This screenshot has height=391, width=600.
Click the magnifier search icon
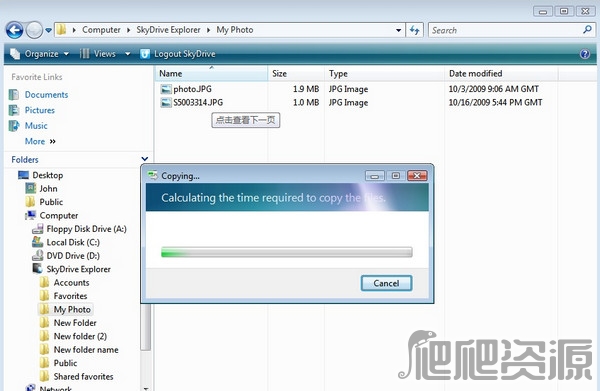tap(587, 30)
